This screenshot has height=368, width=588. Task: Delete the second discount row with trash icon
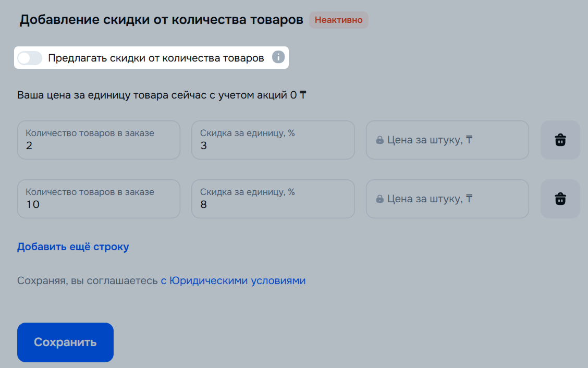pyautogui.click(x=560, y=199)
